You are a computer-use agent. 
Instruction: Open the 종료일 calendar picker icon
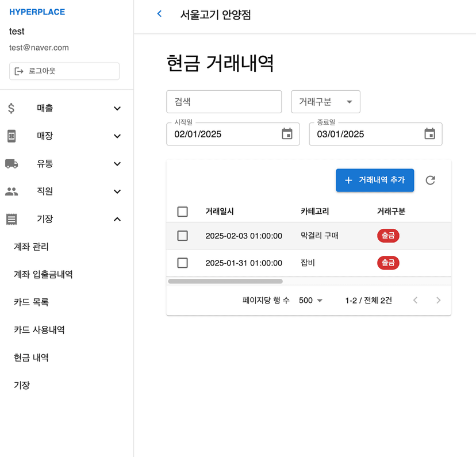click(429, 134)
